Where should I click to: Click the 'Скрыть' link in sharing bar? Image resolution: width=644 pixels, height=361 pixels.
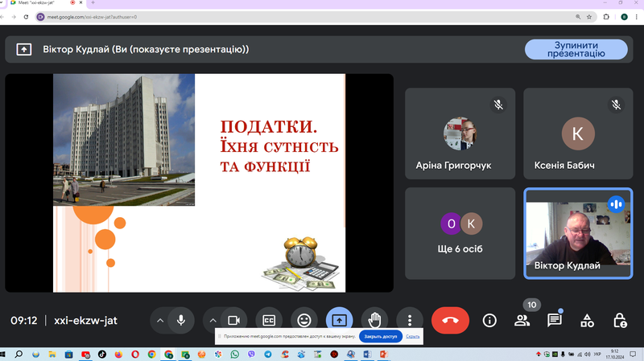pyautogui.click(x=412, y=336)
